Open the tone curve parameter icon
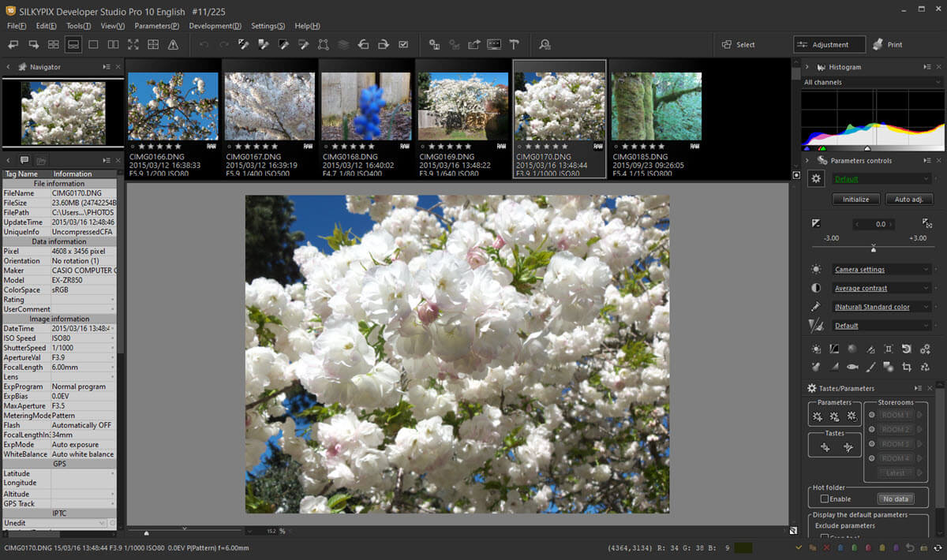This screenshot has width=947, height=560. [834, 349]
